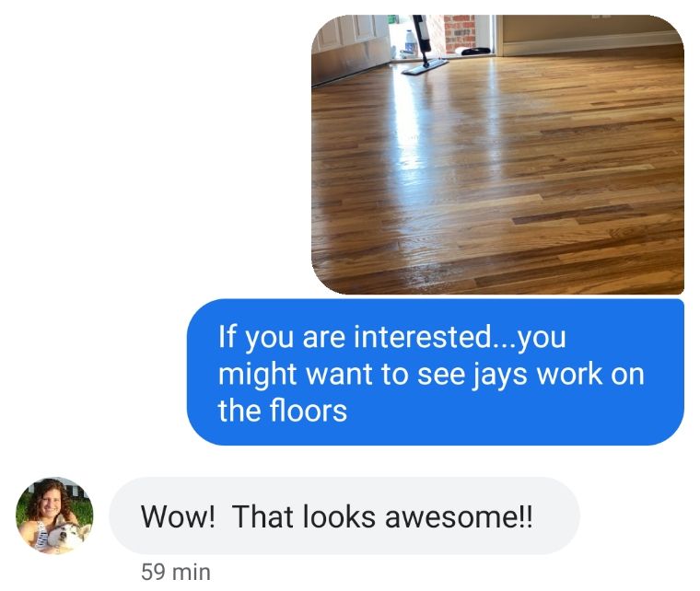Click the woman's face in the avatar

click(x=48, y=502)
